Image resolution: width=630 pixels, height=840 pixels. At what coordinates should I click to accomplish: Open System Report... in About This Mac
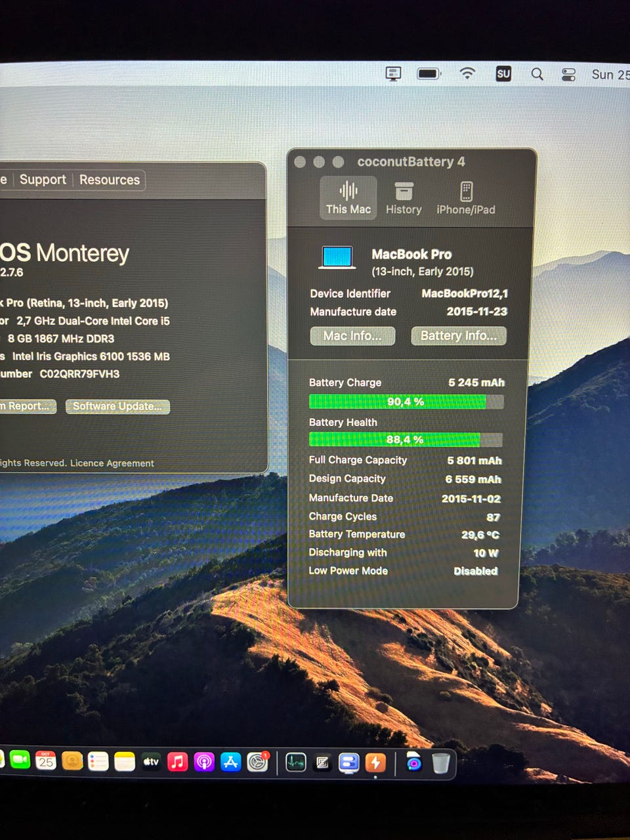pos(27,406)
